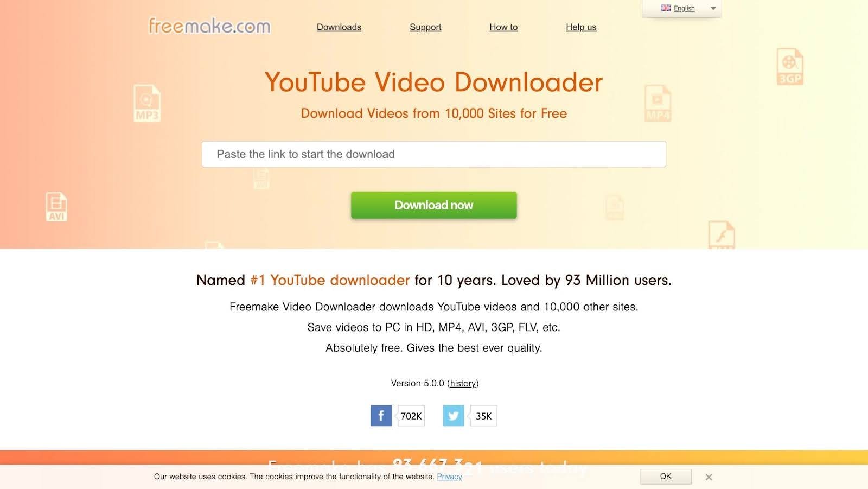Click the AVI file format icon

pyautogui.click(x=56, y=207)
